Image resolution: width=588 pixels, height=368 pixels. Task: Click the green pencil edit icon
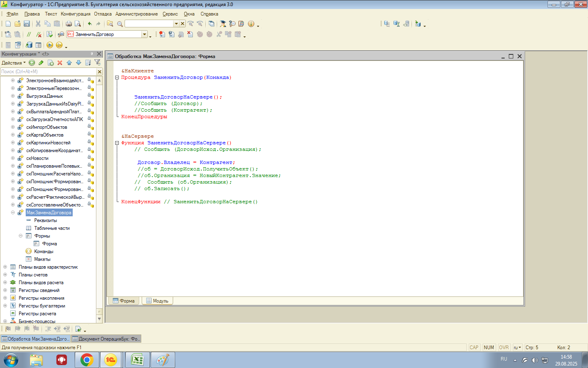click(x=41, y=63)
